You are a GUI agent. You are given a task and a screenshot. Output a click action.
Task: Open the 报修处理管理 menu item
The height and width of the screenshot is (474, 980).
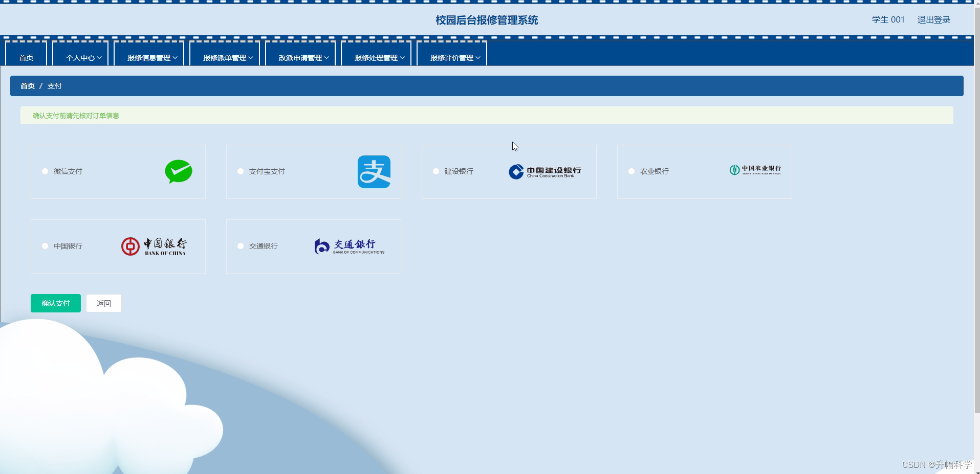(x=376, y=57)
